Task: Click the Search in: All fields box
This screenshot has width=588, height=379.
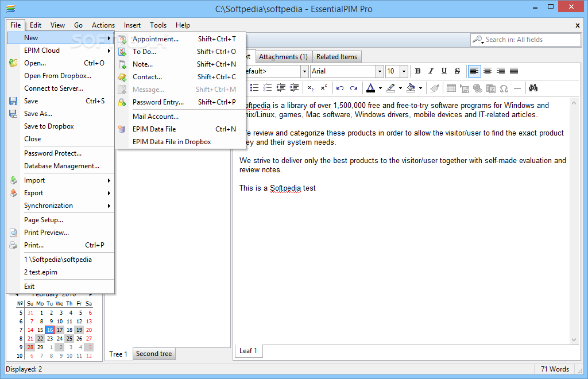Action: click(x=525, y=40)
